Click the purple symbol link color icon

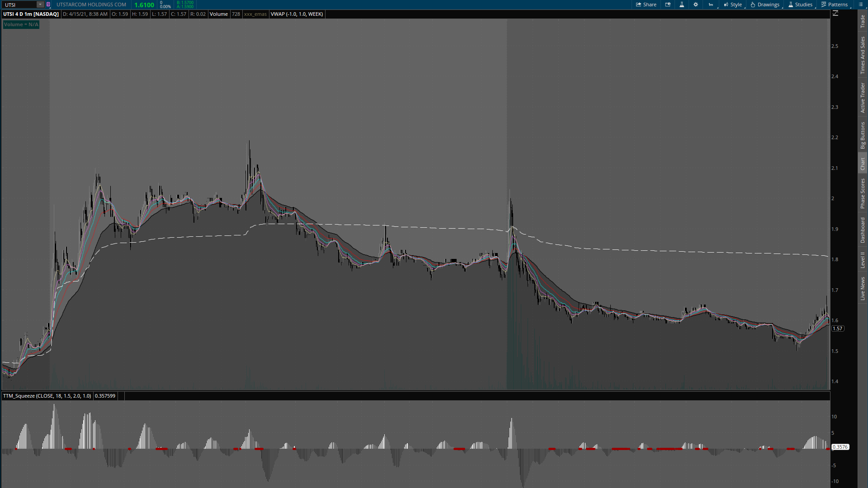48,5
